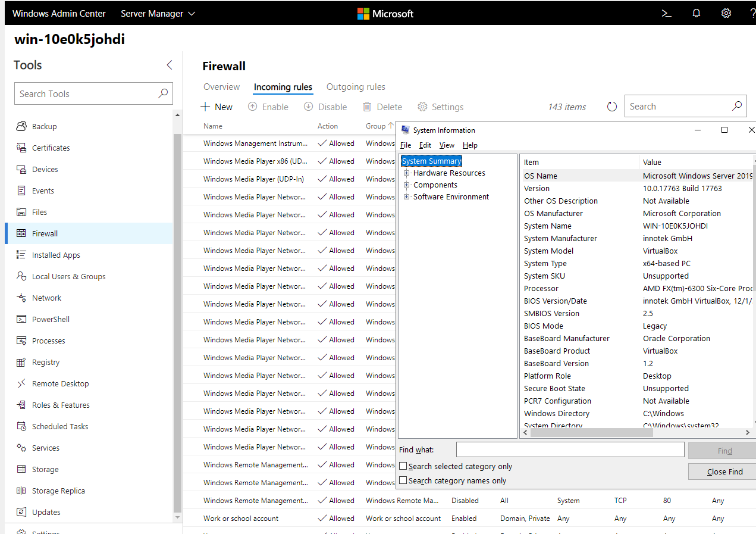Expand the Components tree node
The width and height of the screenshot is (756, 534).
pos(406,185)
